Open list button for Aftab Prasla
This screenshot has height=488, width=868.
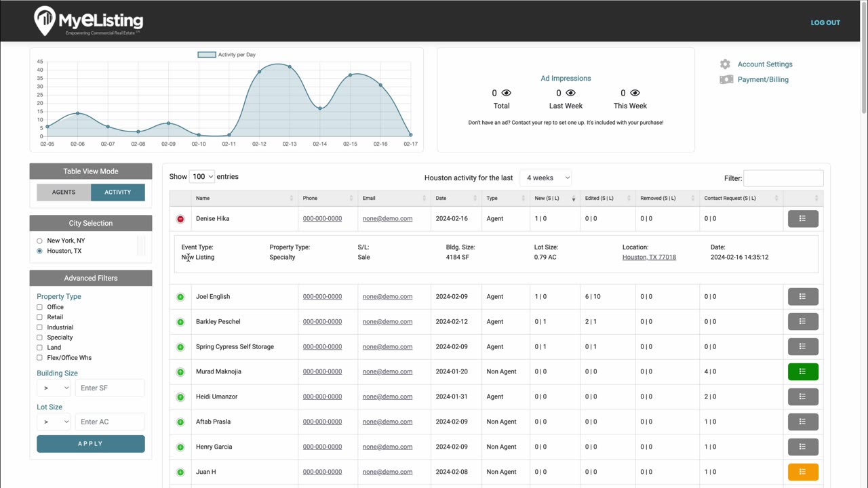(x=803, y=422)
